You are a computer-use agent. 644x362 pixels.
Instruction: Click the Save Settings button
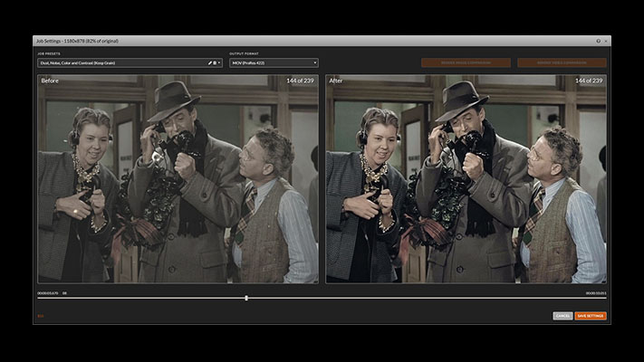591,316
